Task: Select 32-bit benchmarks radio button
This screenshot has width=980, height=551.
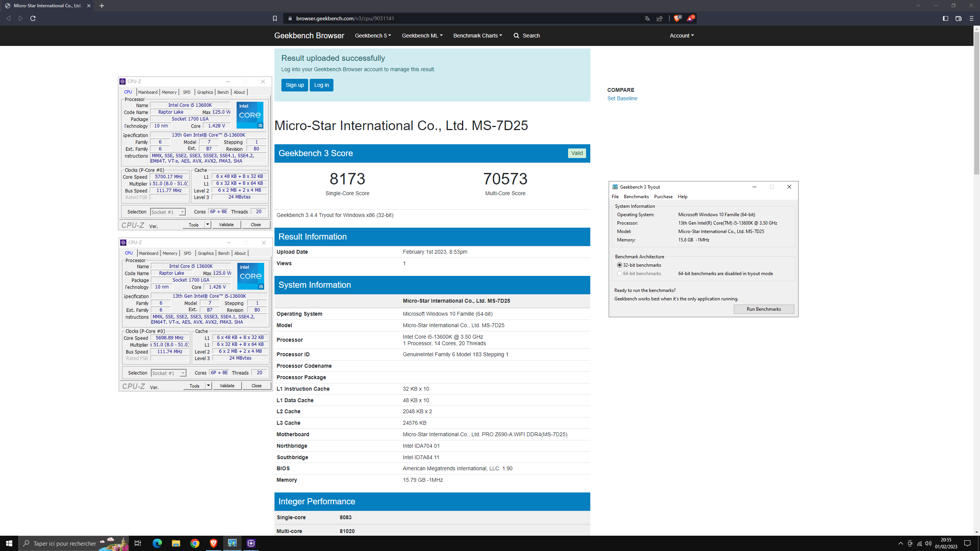Action: pyautogui.click(x=619, y=265)
